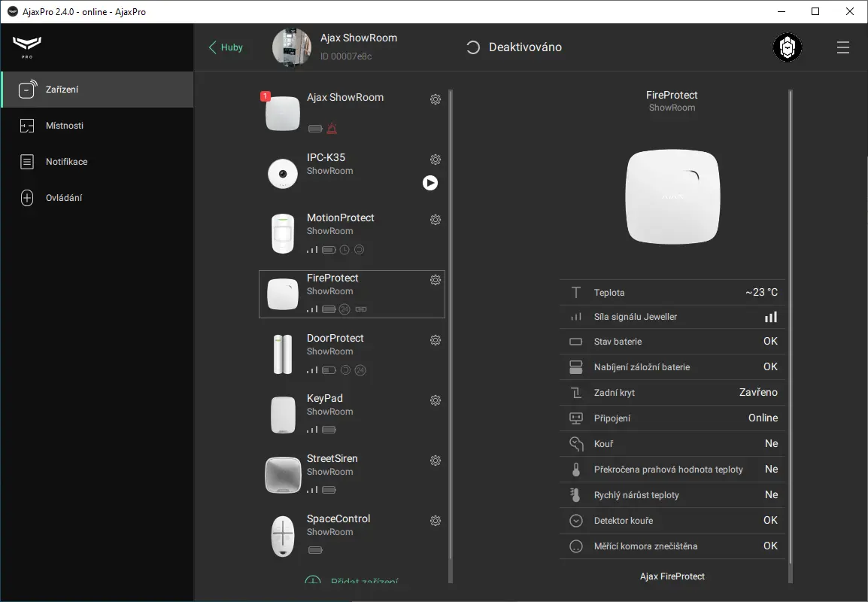Screen dimensions: 868x602
Task: Select the Ajax ShowRoom hub device
Action: 352,113
